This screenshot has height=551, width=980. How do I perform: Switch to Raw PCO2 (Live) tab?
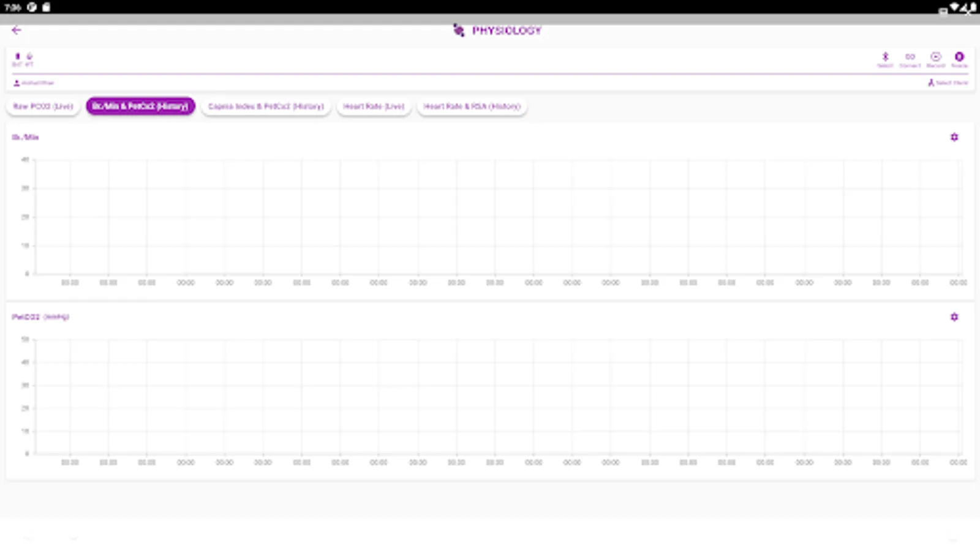pyautogui.click(x=43, y=107)
